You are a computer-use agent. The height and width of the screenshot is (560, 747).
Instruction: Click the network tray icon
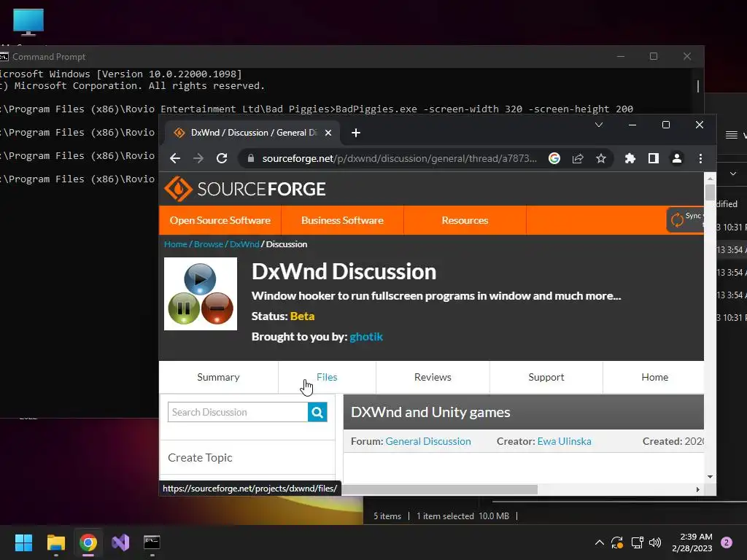point(637,542)
